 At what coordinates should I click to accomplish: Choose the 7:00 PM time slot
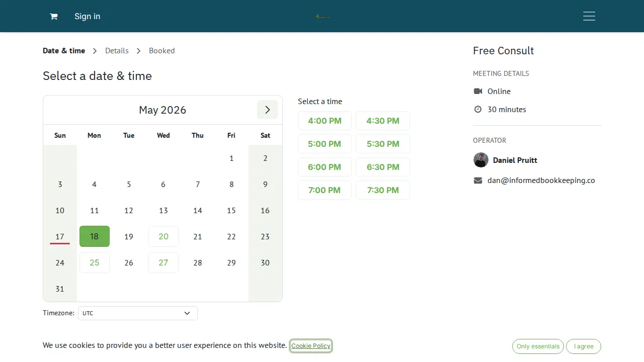[x=325, y=190]
